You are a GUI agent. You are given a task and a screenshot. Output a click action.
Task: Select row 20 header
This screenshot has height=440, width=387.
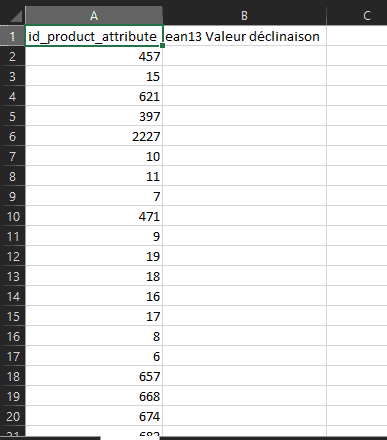point(13,416)
